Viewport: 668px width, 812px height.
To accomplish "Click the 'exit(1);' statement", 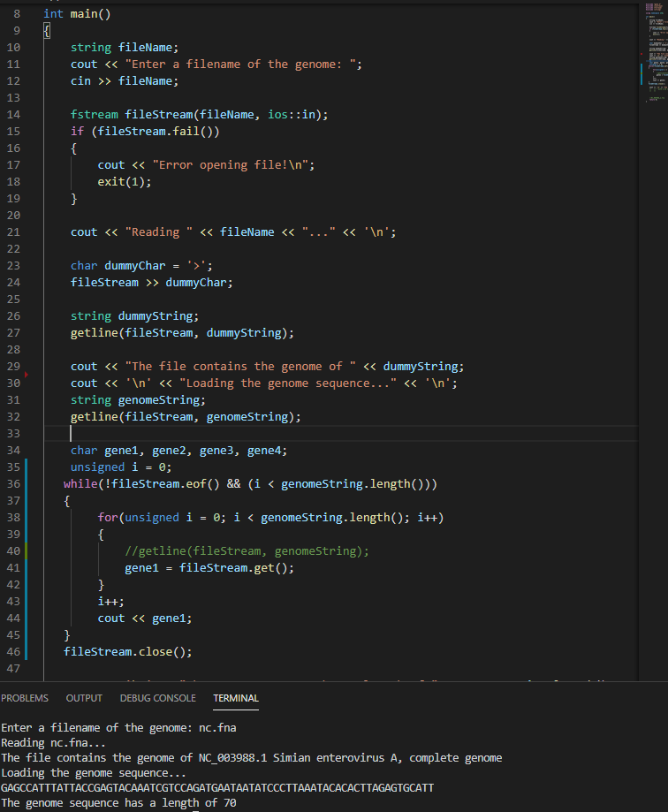I will tap(125, 182).
